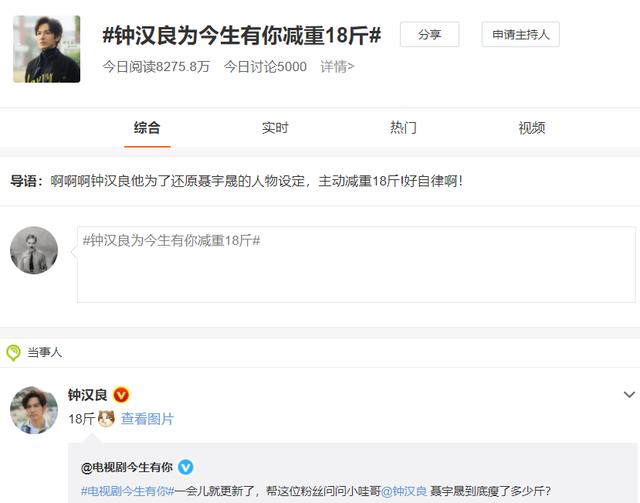640x503 pixels.
Task: Open the #电视剧今生有你# hashtag link
Action: [x=127, y=491]
